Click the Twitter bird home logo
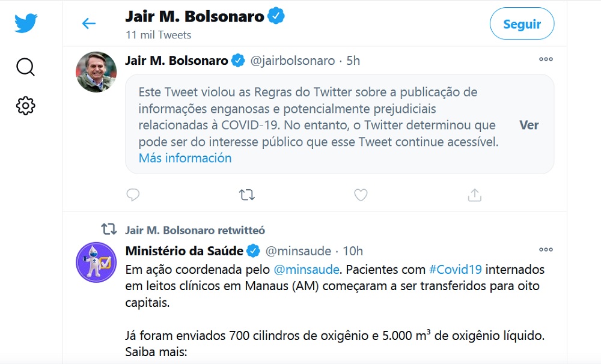Image resolution: width=601 pixels, height=364 pixels. 26,23
